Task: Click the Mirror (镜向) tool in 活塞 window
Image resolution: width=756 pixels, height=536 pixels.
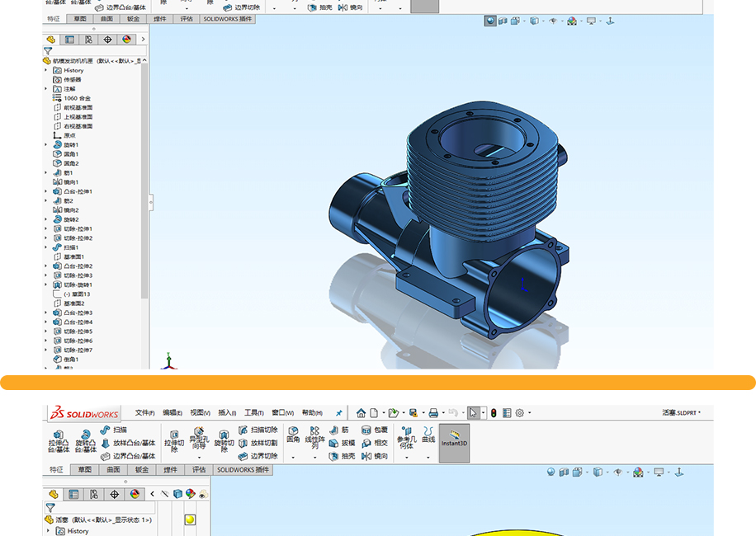Action: click(375, 455)
